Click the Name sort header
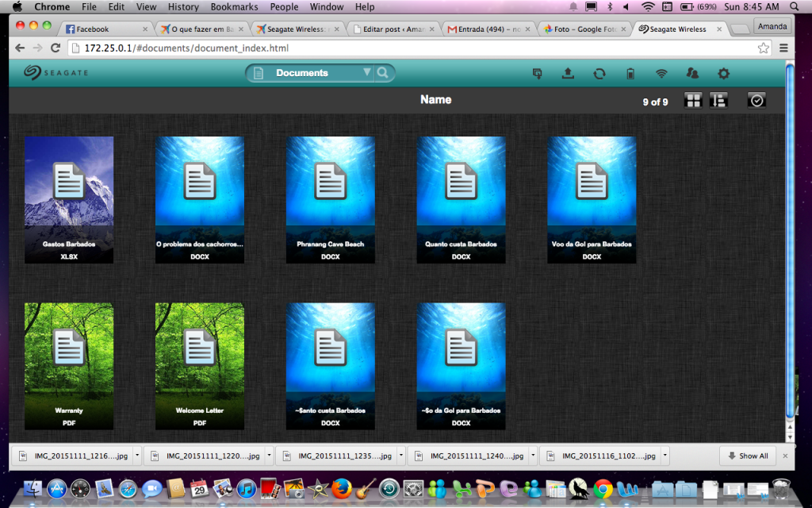The width and height of the screenshot is (812, 508). tap(436, 99)
